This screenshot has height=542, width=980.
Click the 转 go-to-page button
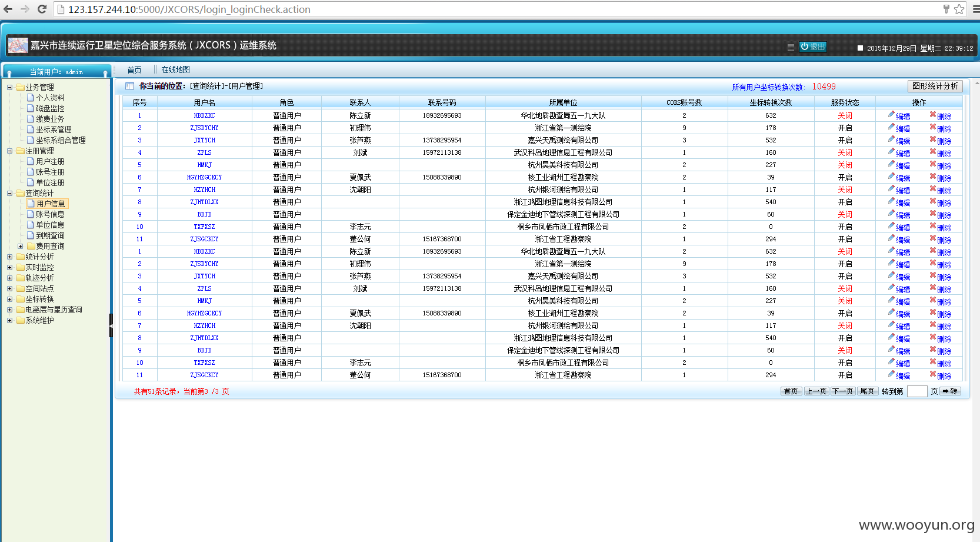pos(950,391)
